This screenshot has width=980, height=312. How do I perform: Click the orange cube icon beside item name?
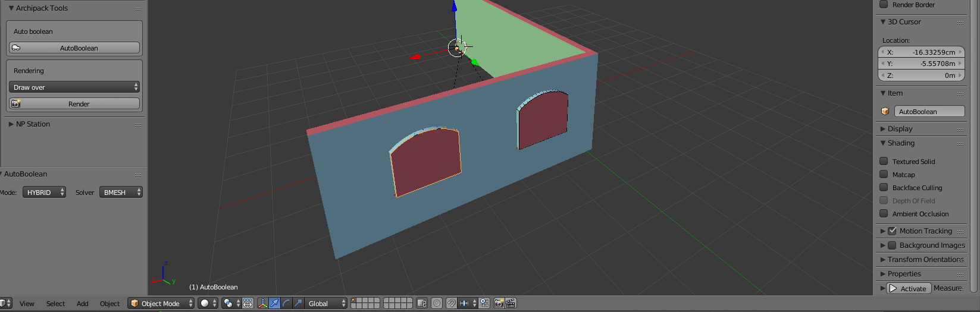(x=885, y=111)
